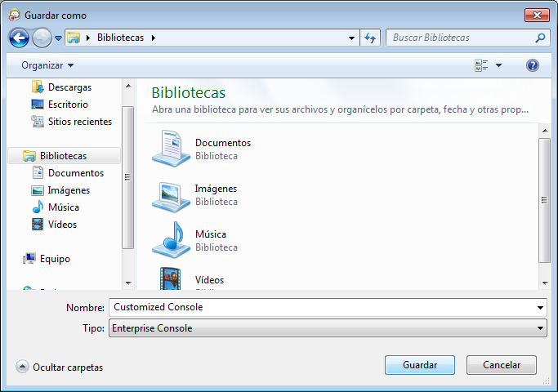This screenshot has height=392, width=558.
Task: Open the Organizar menu
Action: (x=47, y=65)
